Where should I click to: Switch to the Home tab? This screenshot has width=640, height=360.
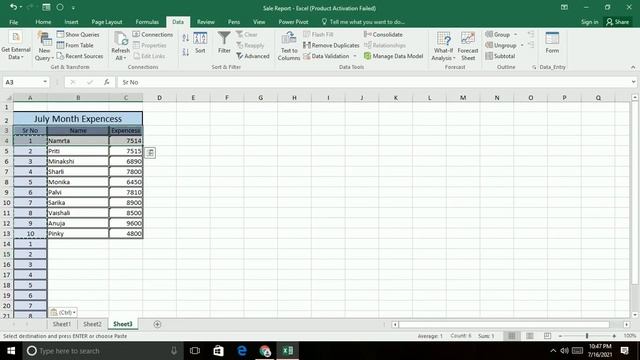43,22
